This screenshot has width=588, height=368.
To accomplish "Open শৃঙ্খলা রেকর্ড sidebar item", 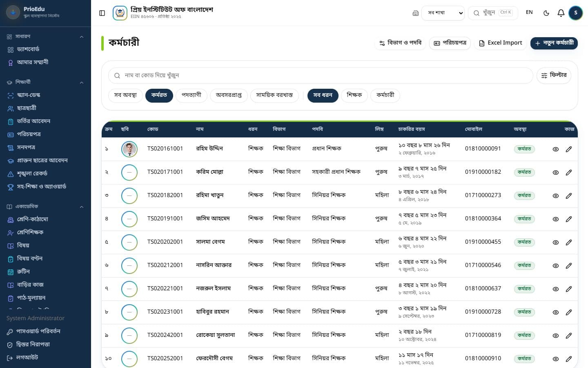I will [x=45, y=174].
